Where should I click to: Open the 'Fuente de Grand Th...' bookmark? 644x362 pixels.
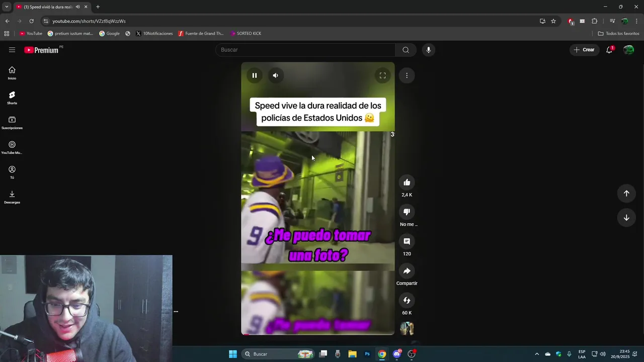click(201, 34)
